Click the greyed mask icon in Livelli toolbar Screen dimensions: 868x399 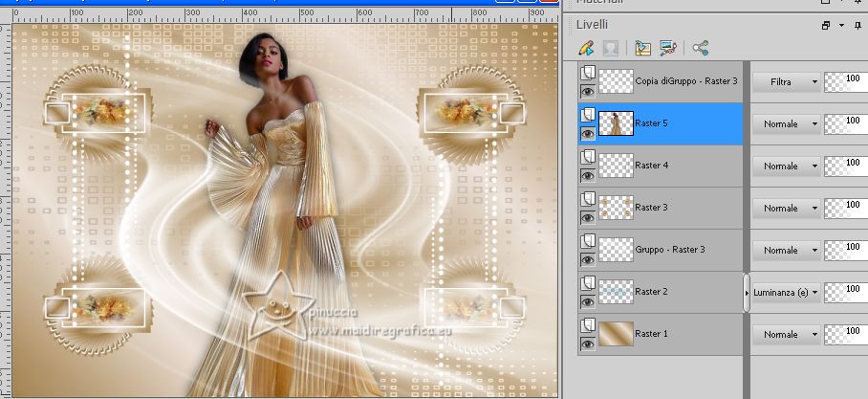point(611,48)
